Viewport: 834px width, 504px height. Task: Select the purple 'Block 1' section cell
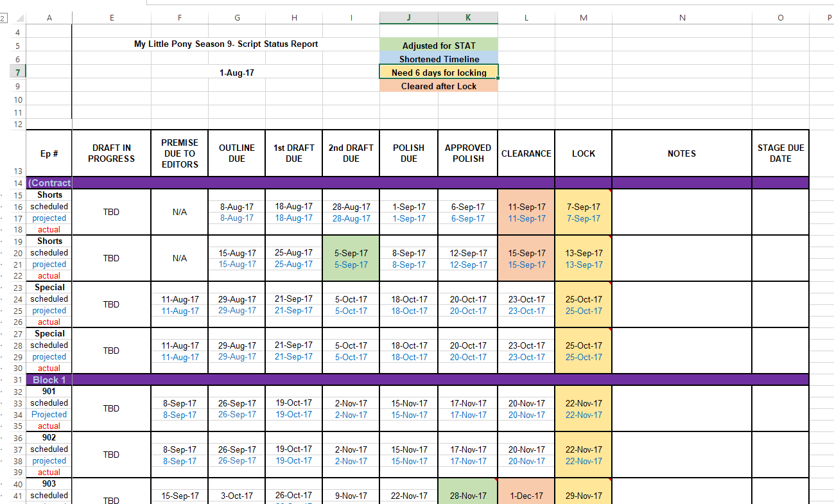(x=49, y=380)
